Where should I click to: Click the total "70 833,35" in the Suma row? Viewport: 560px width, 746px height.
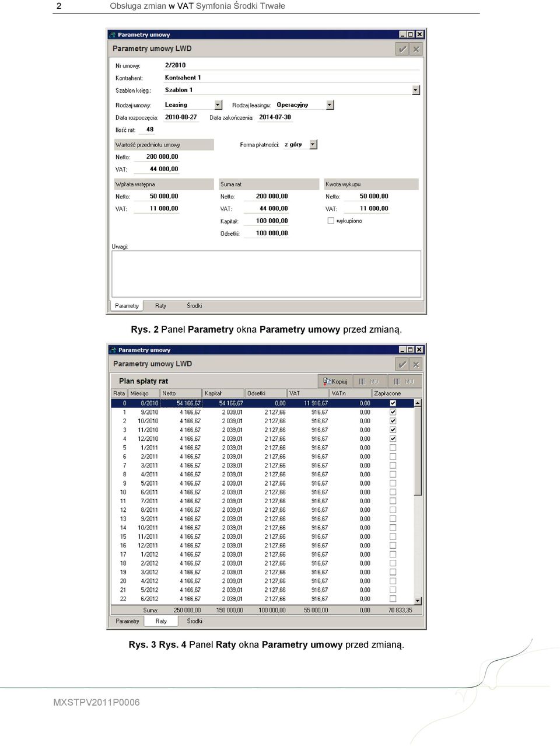point(400,610)
